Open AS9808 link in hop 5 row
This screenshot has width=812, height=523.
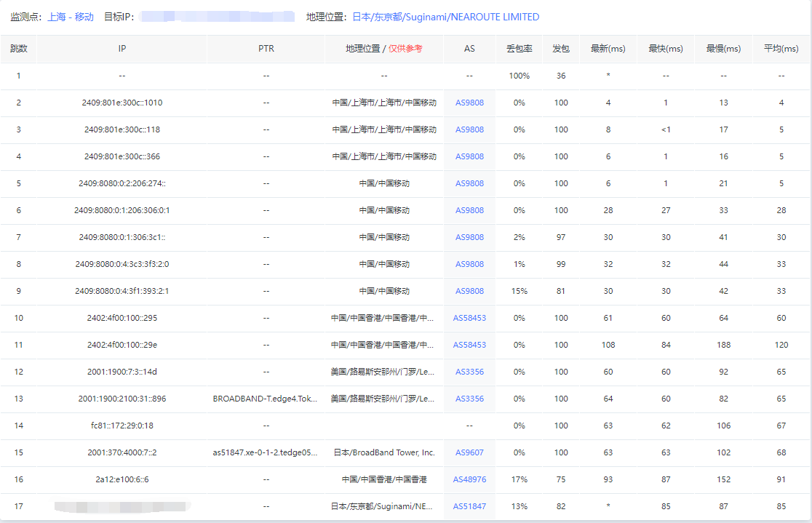pos(470,183)
